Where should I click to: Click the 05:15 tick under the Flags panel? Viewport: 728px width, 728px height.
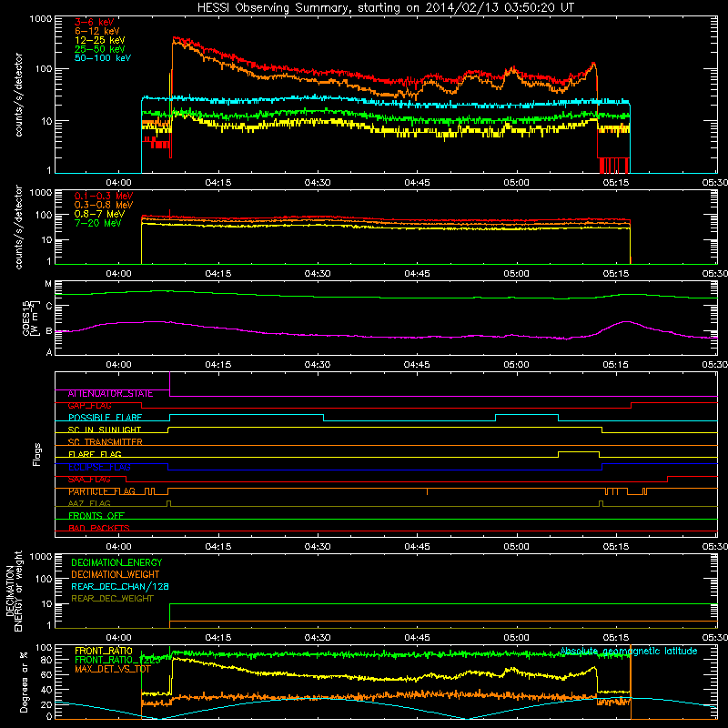tap(616, 547)
